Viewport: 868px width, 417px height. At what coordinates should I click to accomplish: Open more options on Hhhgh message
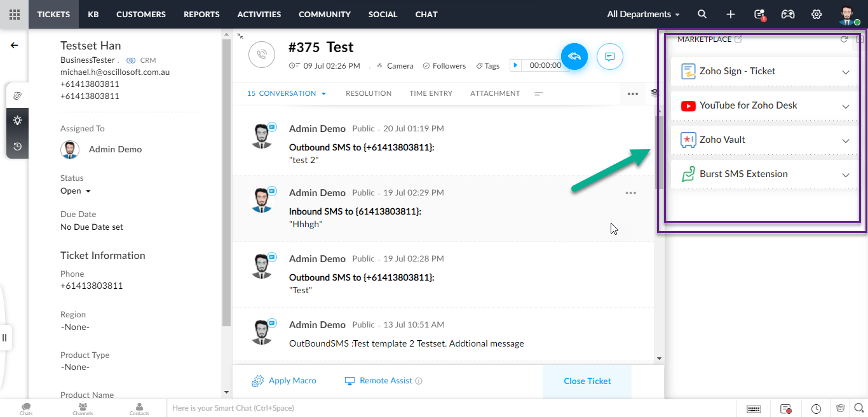630,193
